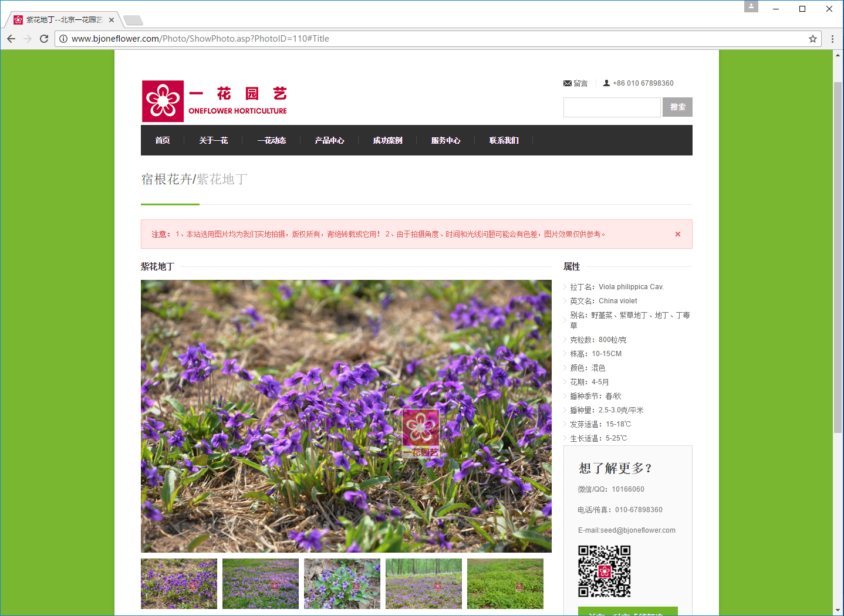Select the last green foliage thumbnail
This screenshot has height=616, width=844.
(x=505, y=583)
